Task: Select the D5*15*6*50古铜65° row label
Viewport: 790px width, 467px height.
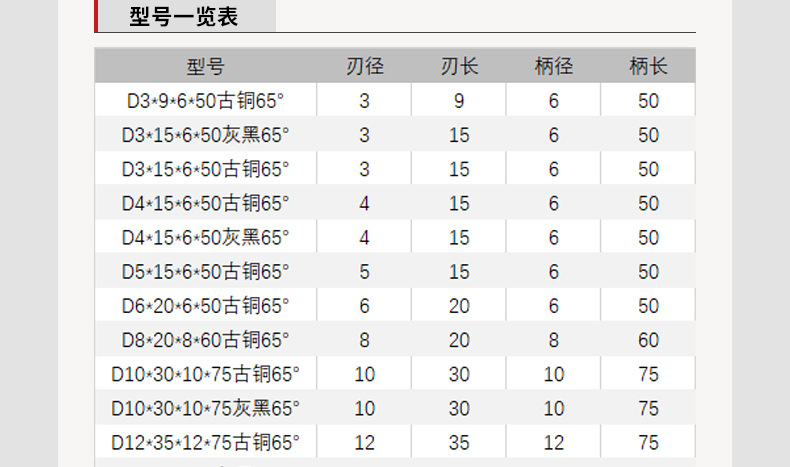Action: click(206, 271)
